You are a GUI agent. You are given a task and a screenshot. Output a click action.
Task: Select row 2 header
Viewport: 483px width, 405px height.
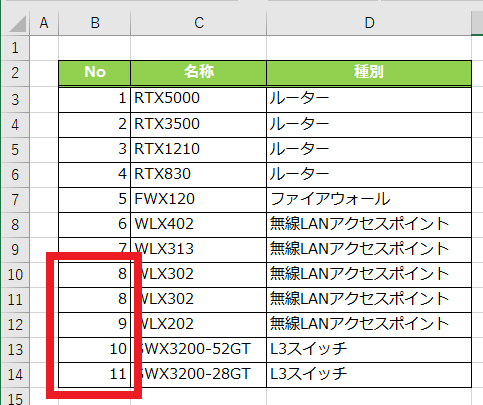(15, 73)
